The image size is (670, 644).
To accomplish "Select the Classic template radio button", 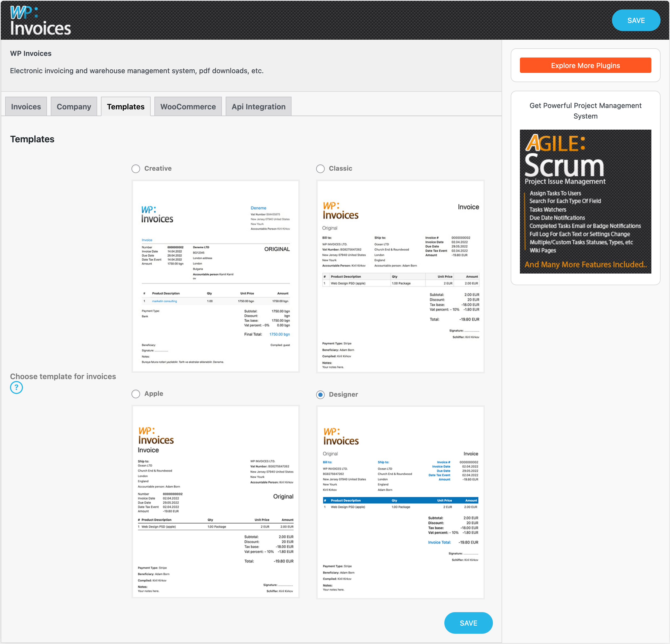I will coord(320,168).
